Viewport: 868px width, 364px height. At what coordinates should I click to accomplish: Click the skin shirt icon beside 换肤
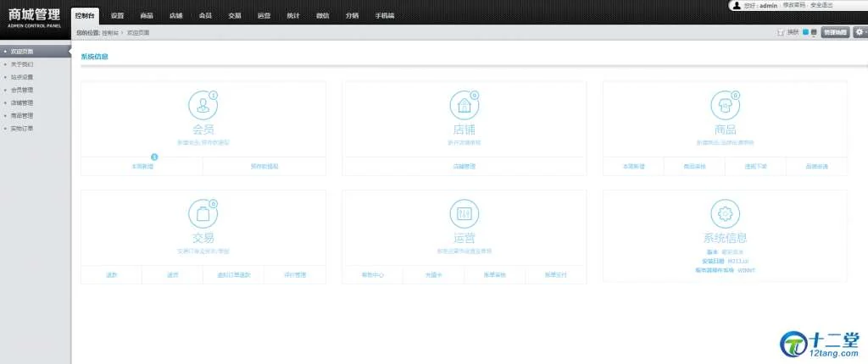click(x=781, y=32)
